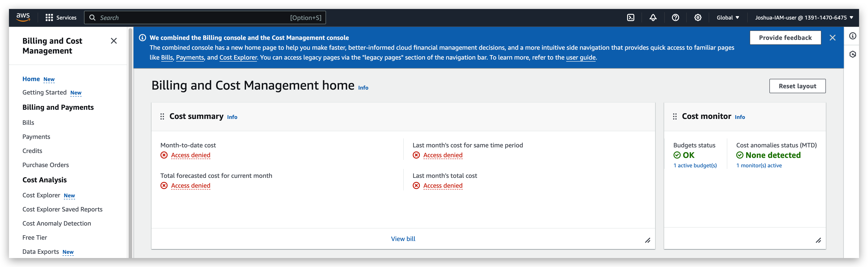Open the Amazon Q hexagon icon
Screen dimensions: 868x267
853,54
